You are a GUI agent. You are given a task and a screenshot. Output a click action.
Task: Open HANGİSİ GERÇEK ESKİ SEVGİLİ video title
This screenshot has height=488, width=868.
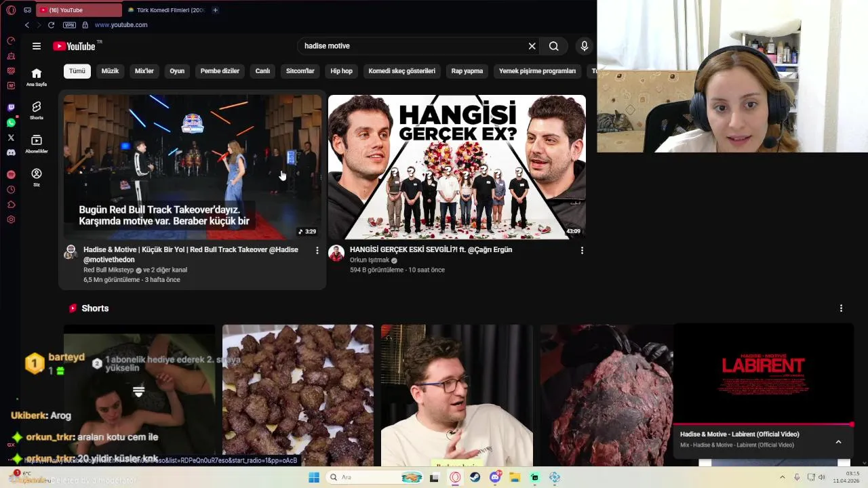click(x=431, y=249)
